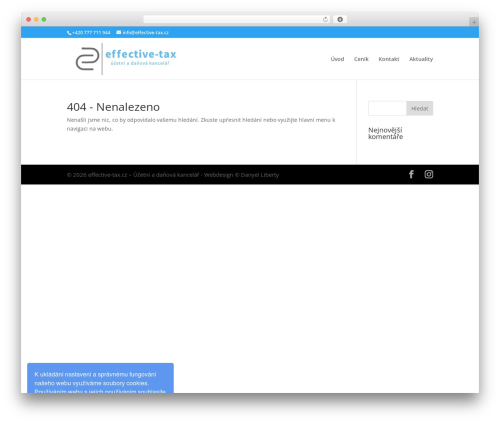500x423 pixels.
Task: Click the phone icon in the top bar
Action: click(69, 33)
